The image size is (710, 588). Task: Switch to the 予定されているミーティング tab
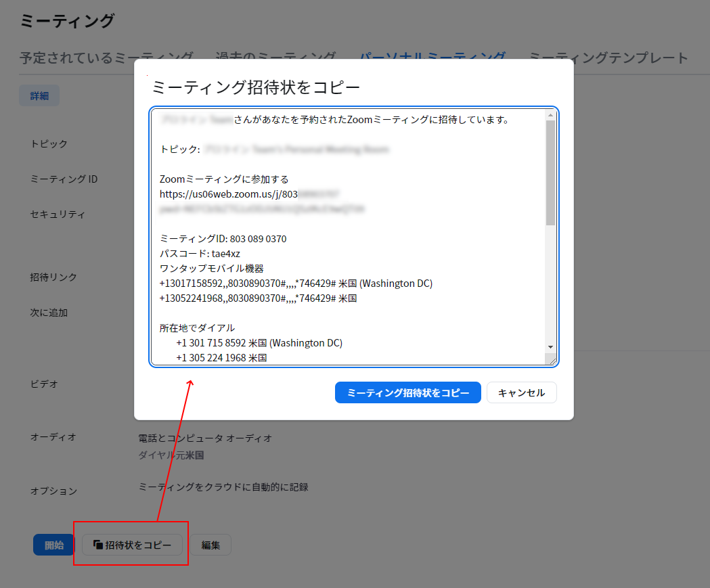pos(106,58)
